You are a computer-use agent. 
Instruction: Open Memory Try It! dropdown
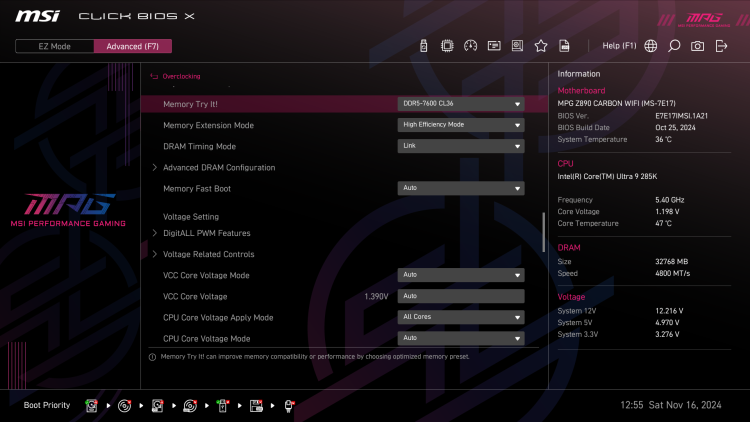click(x=461, y=104)
